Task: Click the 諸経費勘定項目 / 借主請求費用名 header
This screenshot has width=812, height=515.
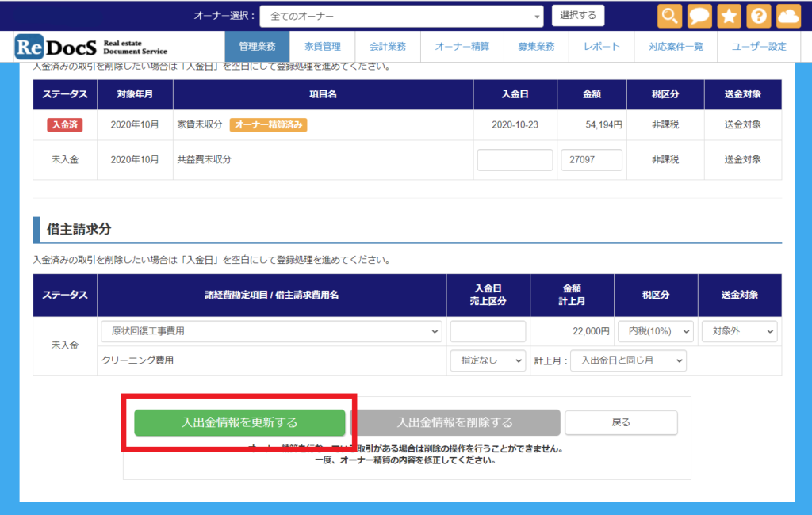Action: click(x=271, y=295)
